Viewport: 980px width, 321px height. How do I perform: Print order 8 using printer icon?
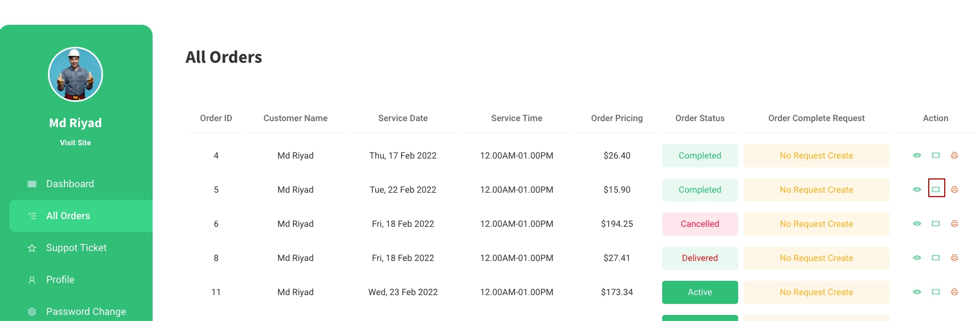[x=955, y=258]
